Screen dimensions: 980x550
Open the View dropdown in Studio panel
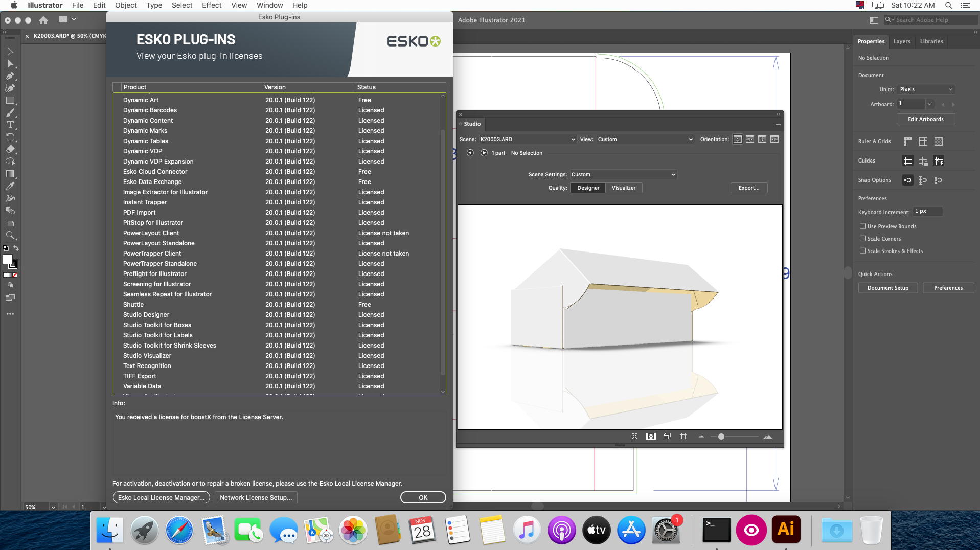644,139
